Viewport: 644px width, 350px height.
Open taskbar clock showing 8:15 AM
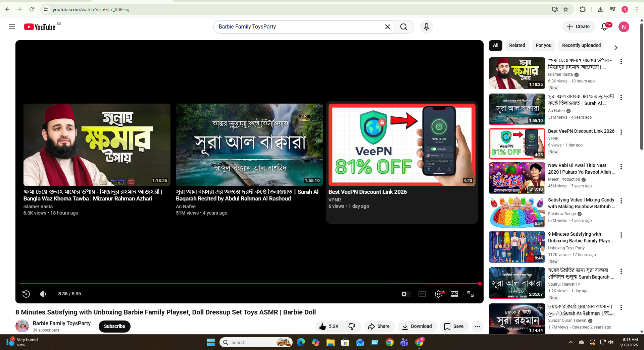coord(629,342)
